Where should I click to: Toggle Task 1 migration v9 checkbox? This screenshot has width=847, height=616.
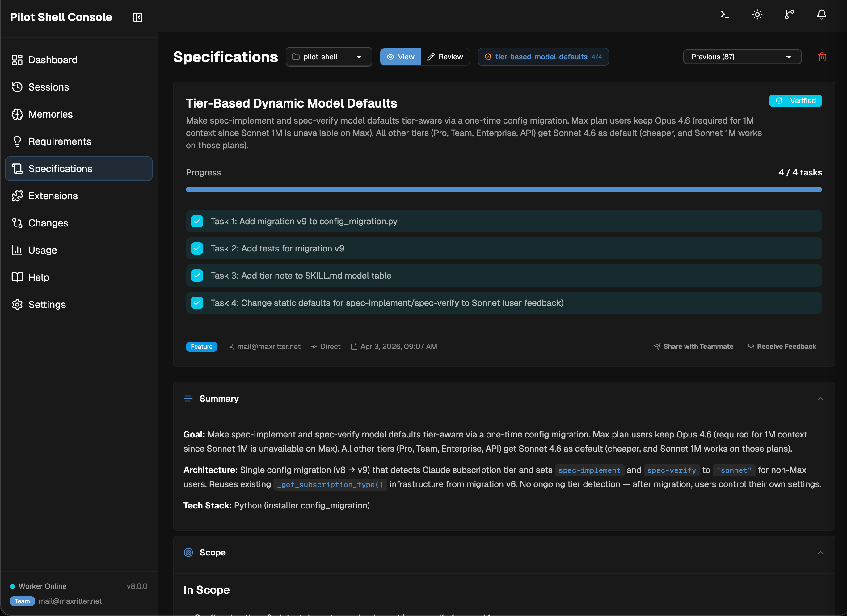pyautogui.click(x=197, y=221)
